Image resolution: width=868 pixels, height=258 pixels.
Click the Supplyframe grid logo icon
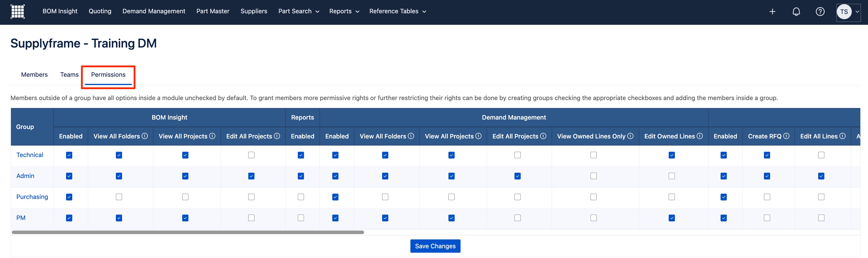(17, 11)
